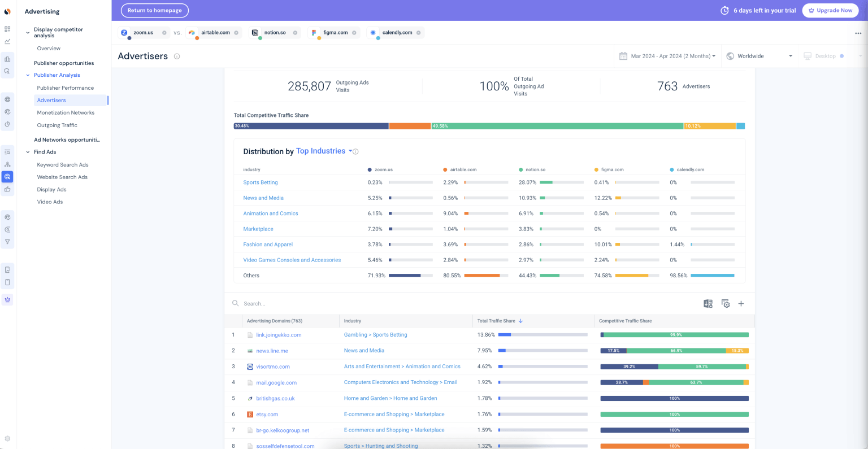Open the Export data icon above the table
868x449 pixels.
coord(708,303)
